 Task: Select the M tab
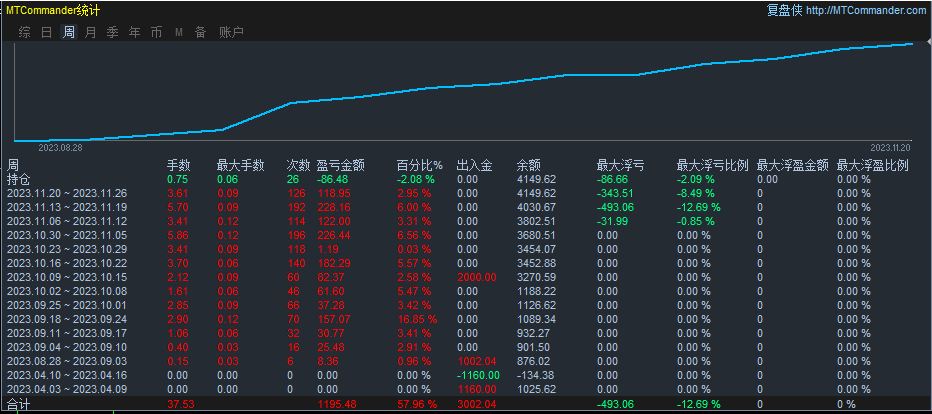(179, 33)
